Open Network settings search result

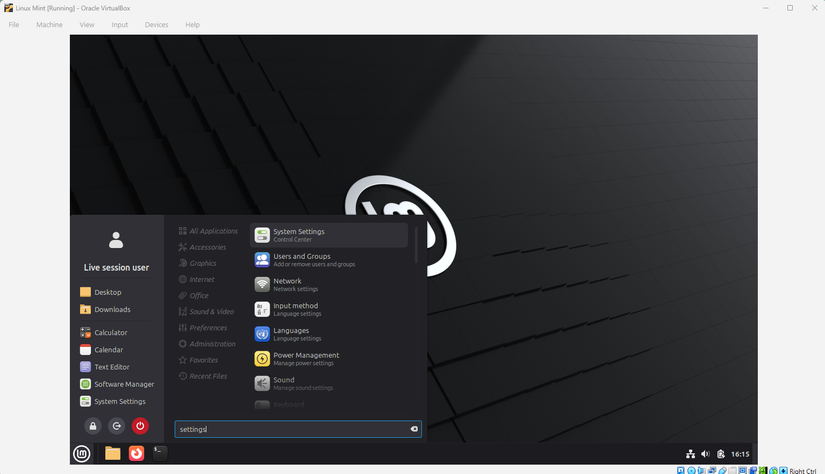click(329, 285)
